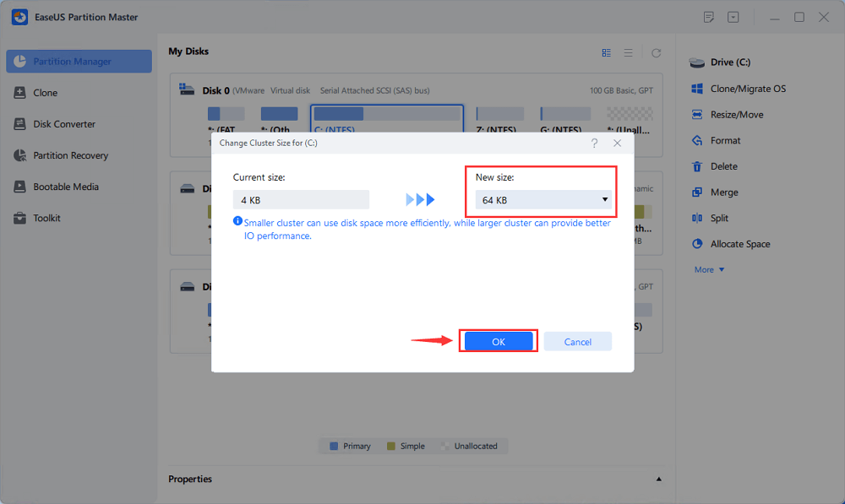The width and height of the screenshot is (845, 504).
Task: Click the Bootable Media sidebar icon
Action: [x=19, y=187]
